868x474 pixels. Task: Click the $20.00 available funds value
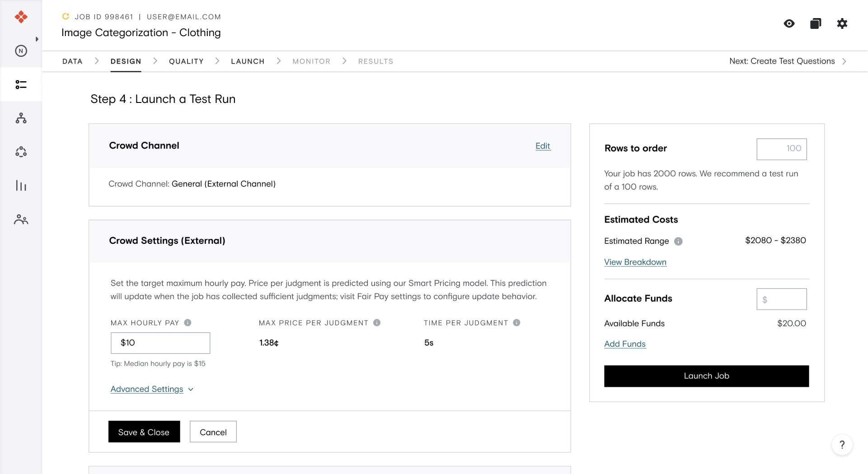pos(792,324)
